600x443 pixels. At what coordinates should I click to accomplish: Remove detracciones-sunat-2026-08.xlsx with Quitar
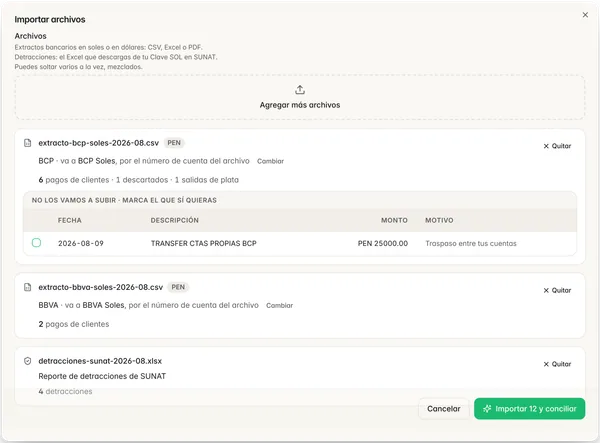click(x=557, y=364)
